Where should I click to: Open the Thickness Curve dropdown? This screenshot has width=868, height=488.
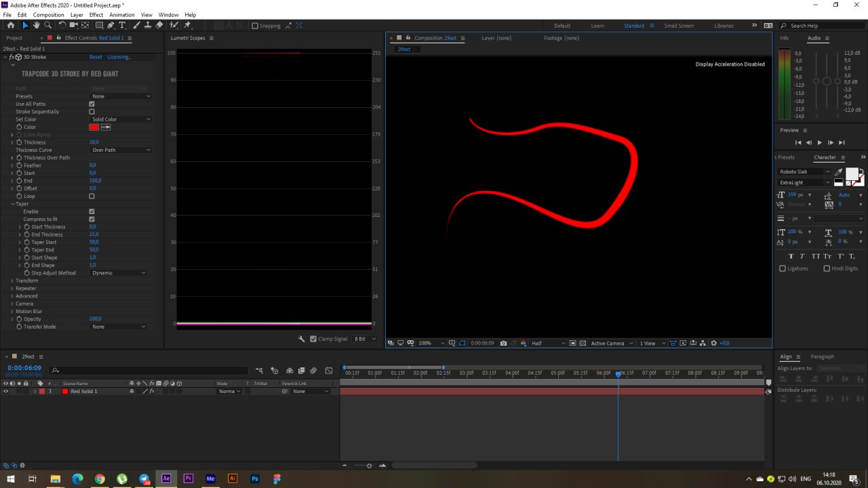121,150
